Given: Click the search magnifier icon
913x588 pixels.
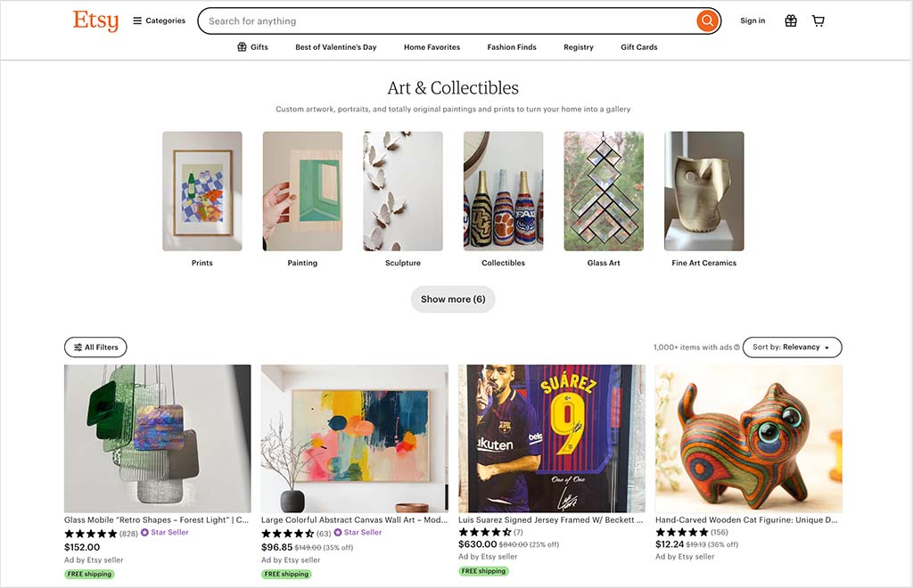Looking at the screenshot, I should pyautogui.click(x=707, y=20).
